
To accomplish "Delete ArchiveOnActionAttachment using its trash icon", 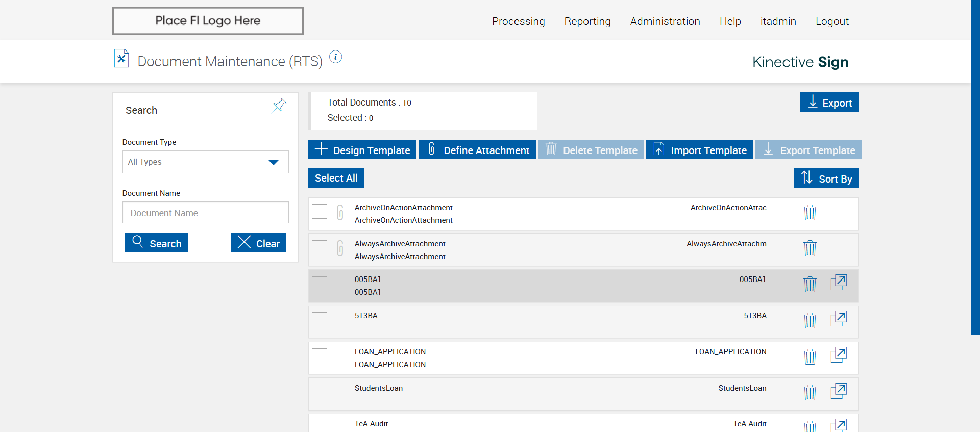I will (x=810, y=212).
